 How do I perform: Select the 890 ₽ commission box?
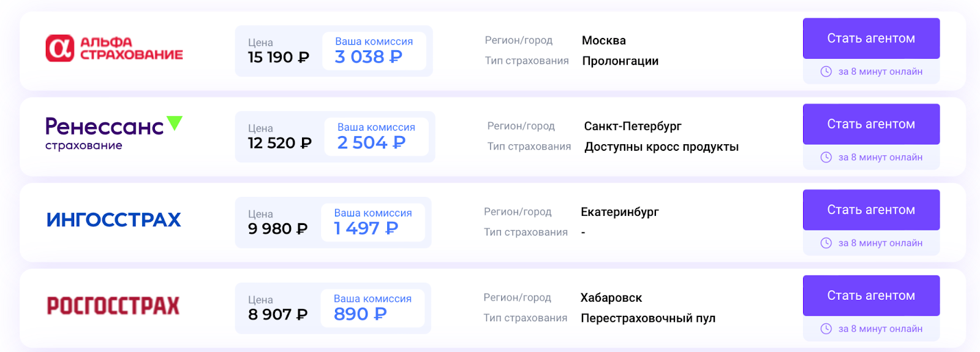click(372, 308)
